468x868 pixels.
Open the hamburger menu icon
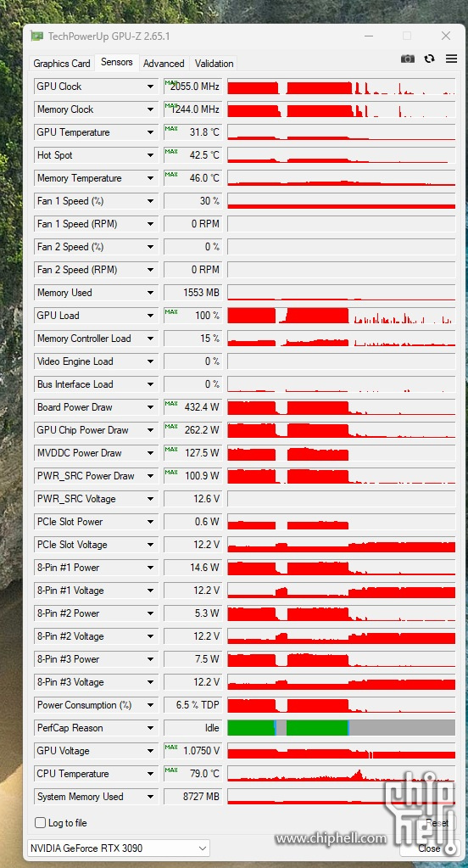click(x=451, y=59)
